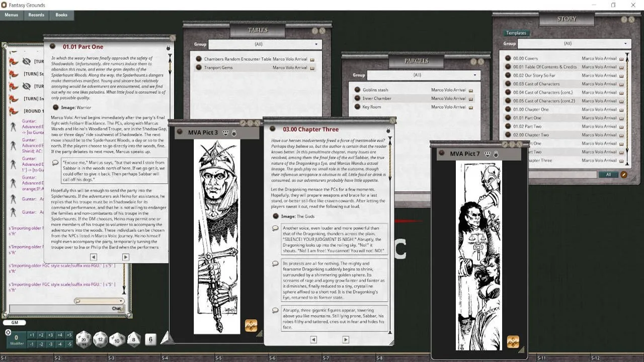Toggle hidden-eye icon on first TURN chat entry
The width and height of the screenshot is (644, 362).
click(x=27, y=61)
